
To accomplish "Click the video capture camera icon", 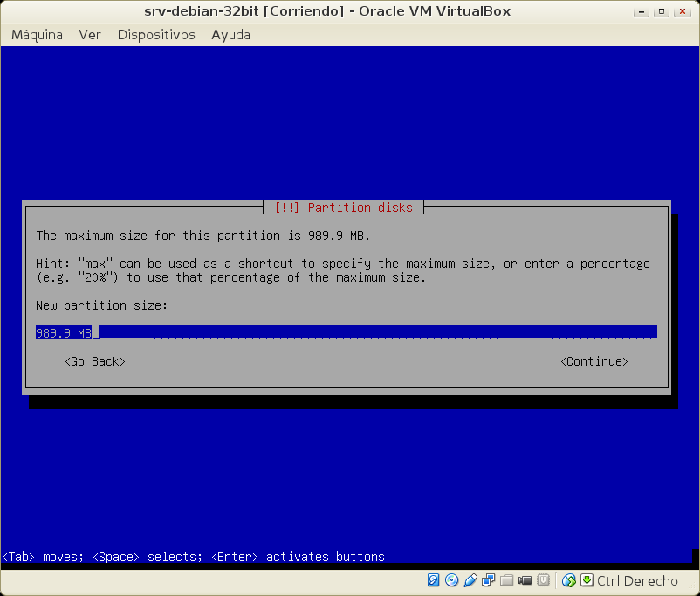I will pos(525,580).
